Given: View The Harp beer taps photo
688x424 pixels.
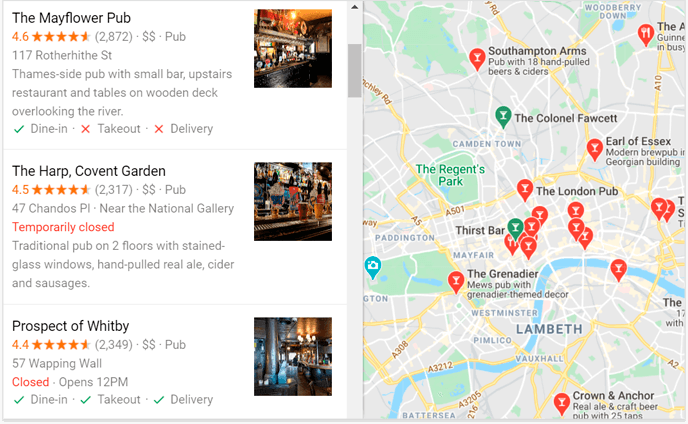Looking at the screenshot, I should [293, 201].
